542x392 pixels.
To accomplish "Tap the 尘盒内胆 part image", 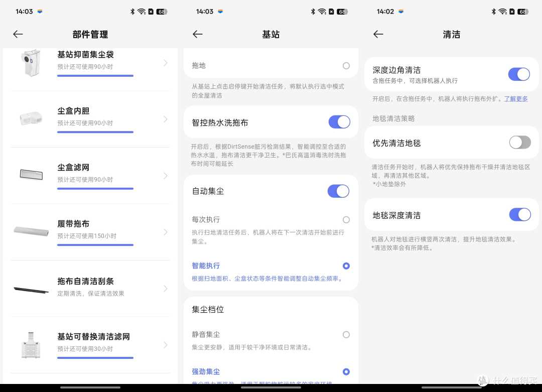I will [31, 118].
